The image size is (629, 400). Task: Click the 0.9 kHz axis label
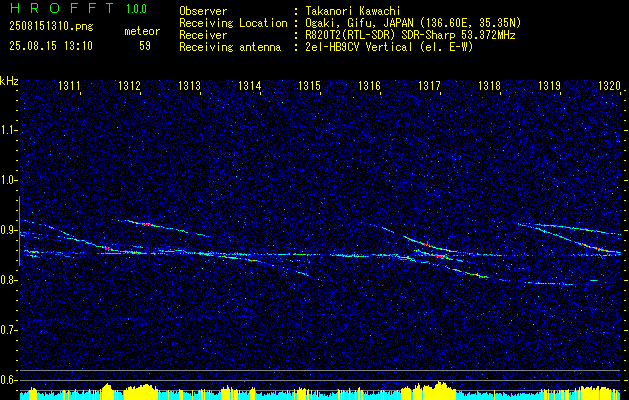(x=8, y=230)
